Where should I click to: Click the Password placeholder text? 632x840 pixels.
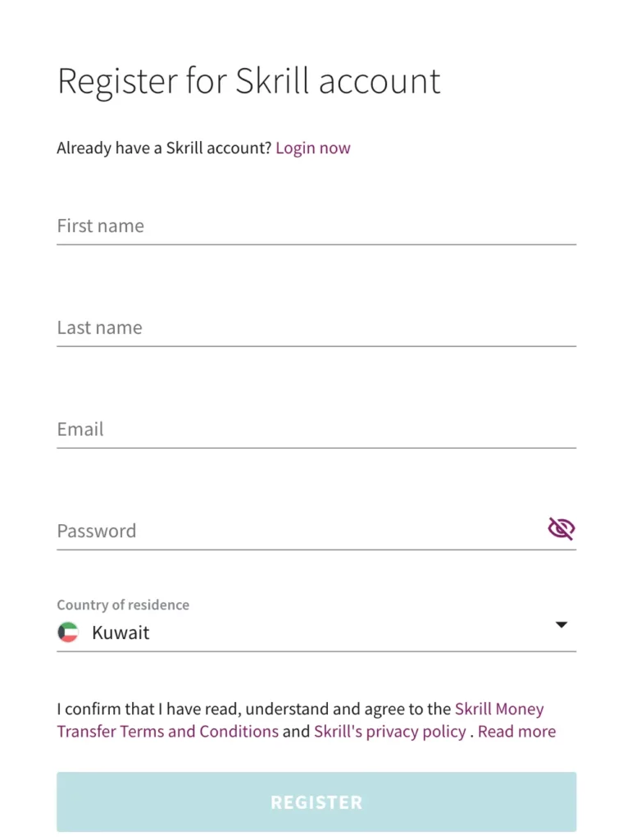pos(97,531)
